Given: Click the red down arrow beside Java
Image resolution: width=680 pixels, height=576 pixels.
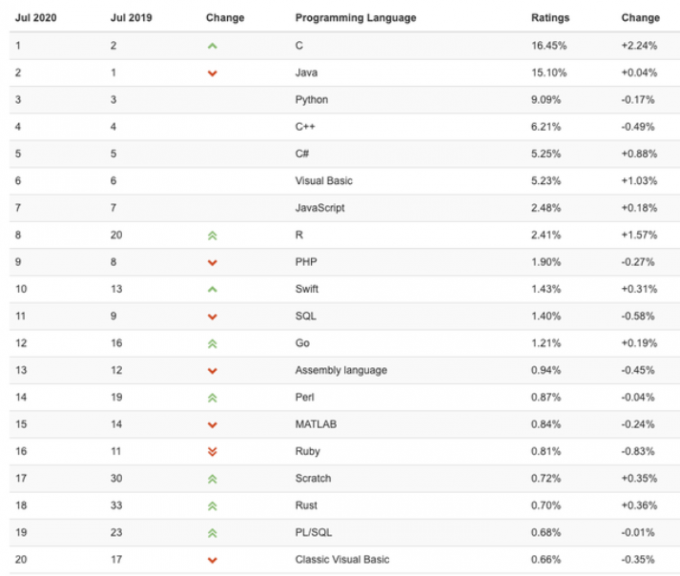Looking at the screenshot, I should pyautogui.click(x=212, y=73).
